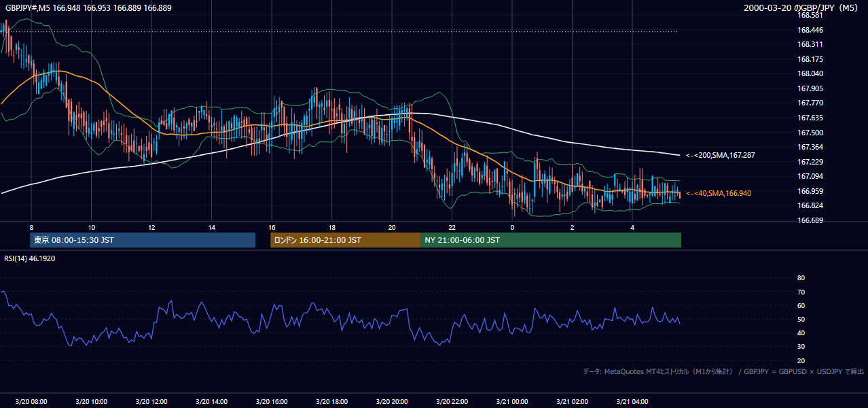The height and width of the screenshot is (408, 868).
Task: Click the 40 SMA label showing 166.940
Action: [719, 194]
